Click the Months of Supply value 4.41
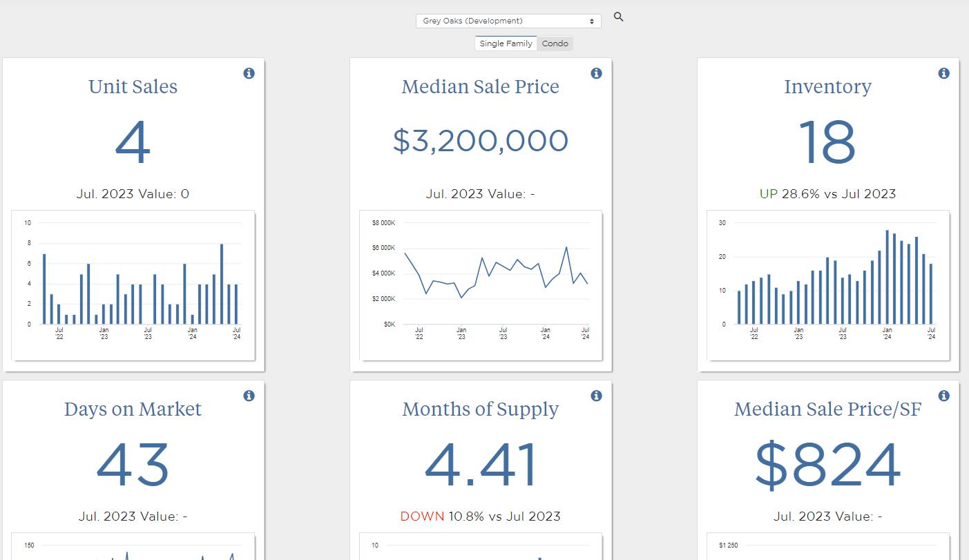 point(481,465)
